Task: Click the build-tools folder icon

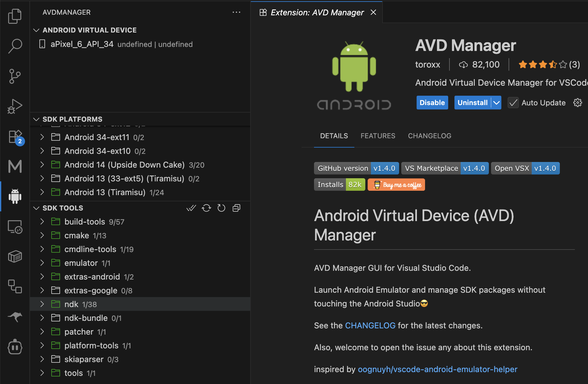Action: point(56,222)
